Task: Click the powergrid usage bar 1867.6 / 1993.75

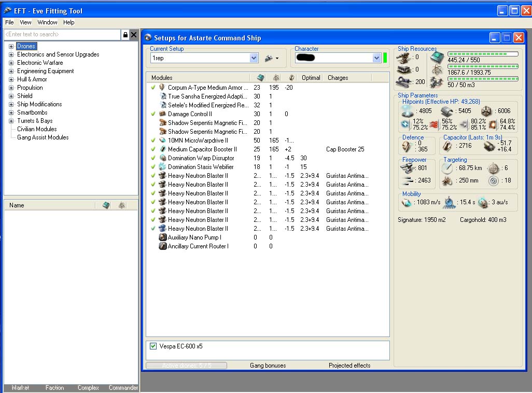Action: coord(483,66)
